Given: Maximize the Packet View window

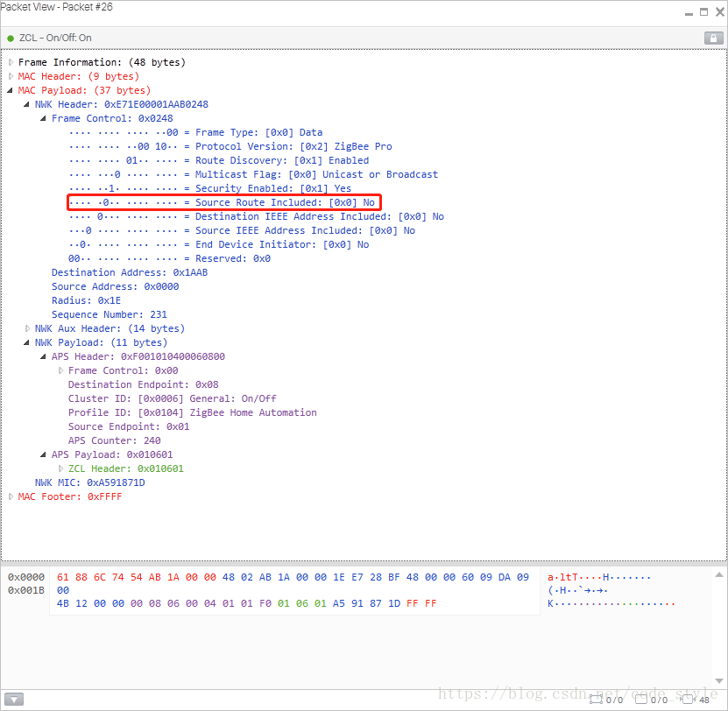Looking at the screenshot, I should tap(703, 12).
